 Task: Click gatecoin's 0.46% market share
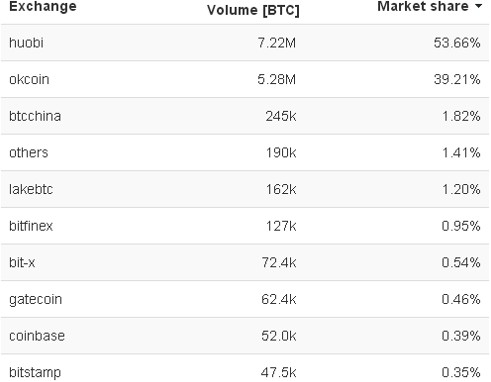(461, 299)
